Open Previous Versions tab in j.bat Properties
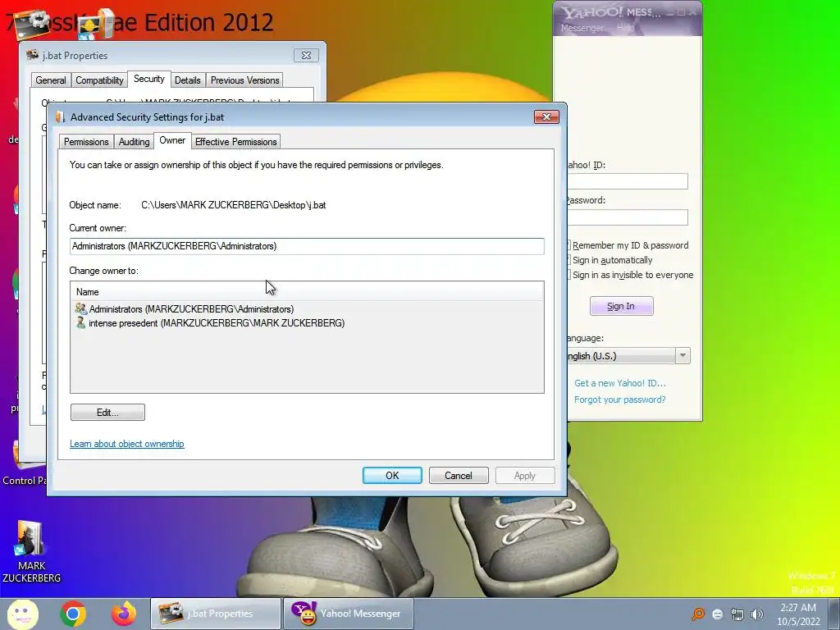The image size is (840, 630). tap(244, 80)
